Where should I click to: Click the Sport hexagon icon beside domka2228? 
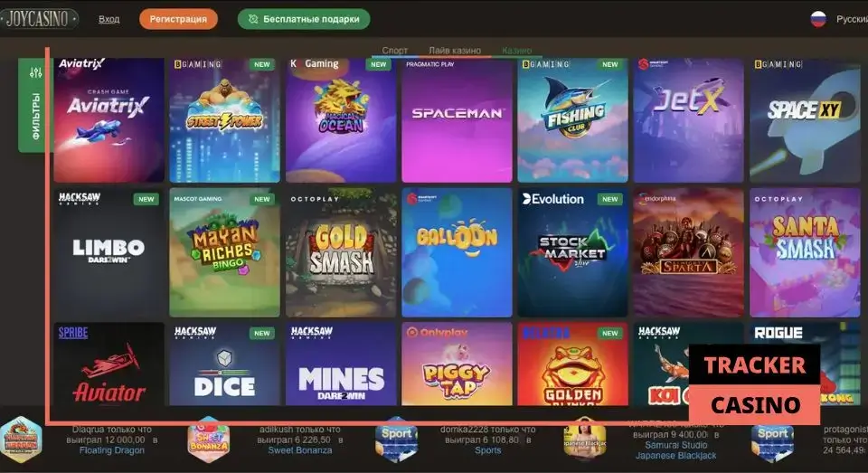[x=396, y=440]
